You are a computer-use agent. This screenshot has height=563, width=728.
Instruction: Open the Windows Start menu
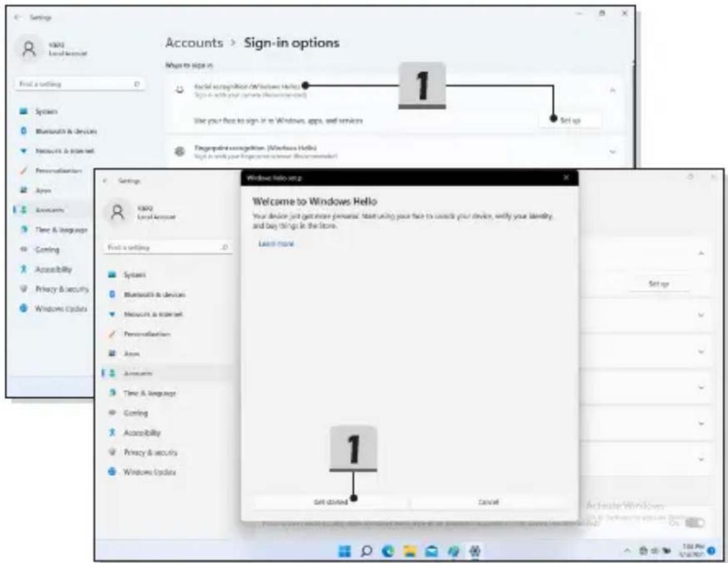coord(345,551)
